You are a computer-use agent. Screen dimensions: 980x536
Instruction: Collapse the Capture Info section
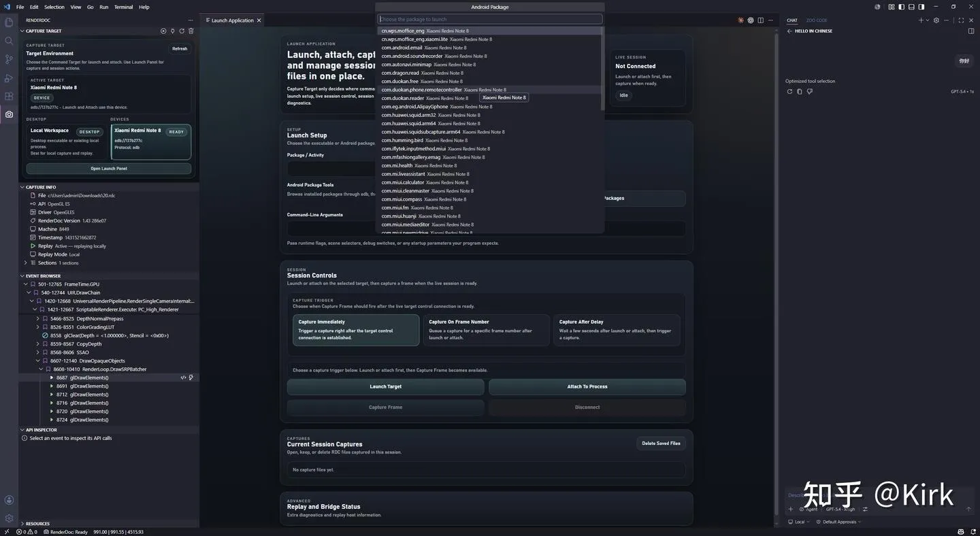point(22,187)
